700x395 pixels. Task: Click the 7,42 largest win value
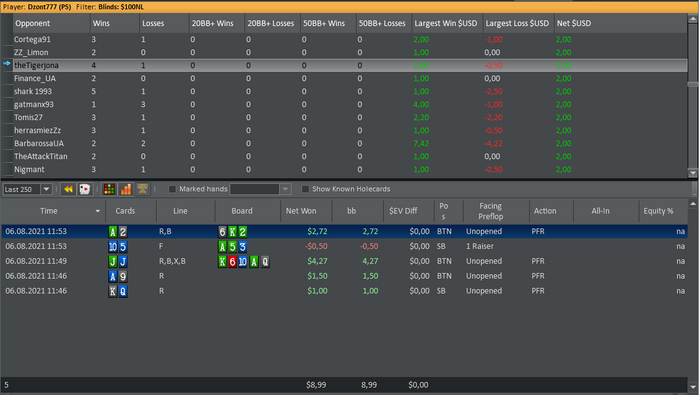421,143
